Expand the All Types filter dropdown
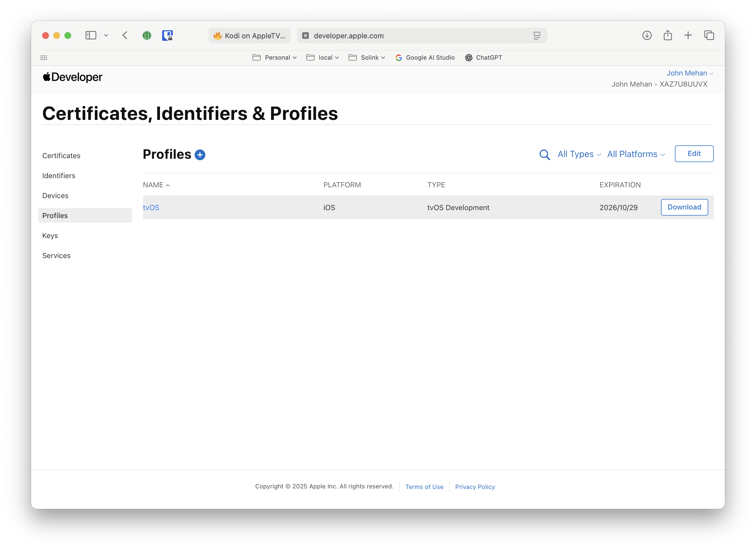This screenshot has width=756, height=550. (x=579, y=154)
